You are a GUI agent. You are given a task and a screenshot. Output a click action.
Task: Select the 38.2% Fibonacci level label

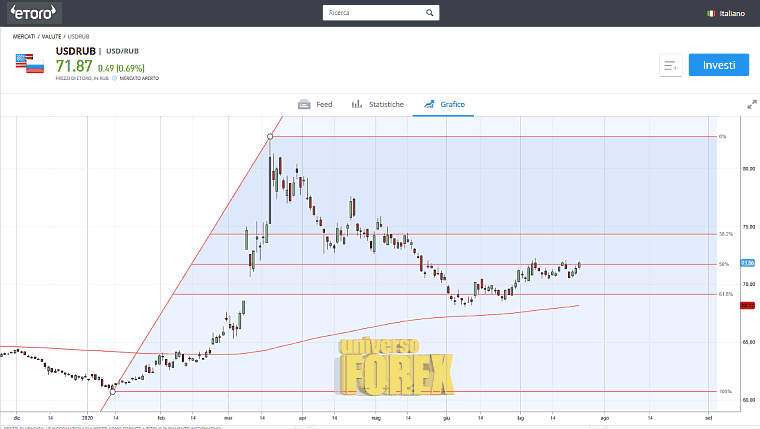pyautogui.click(x=725, y=234)
